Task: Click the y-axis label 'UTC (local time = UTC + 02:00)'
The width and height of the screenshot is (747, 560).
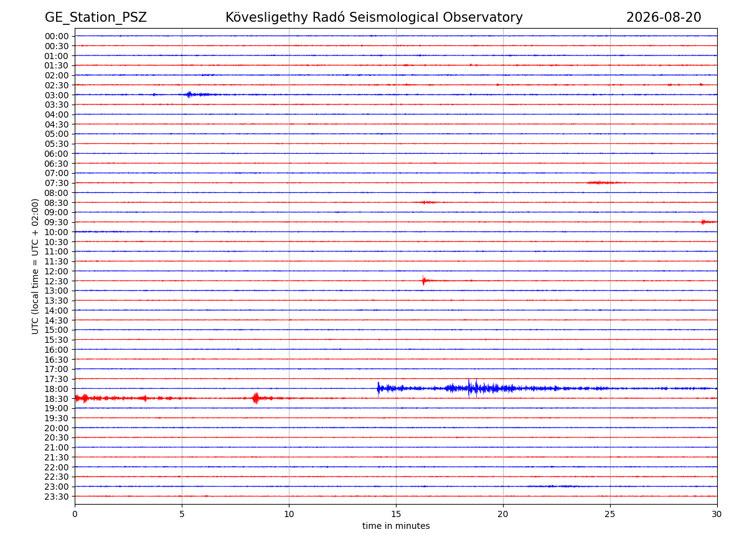Action: (x=35, y=266)
